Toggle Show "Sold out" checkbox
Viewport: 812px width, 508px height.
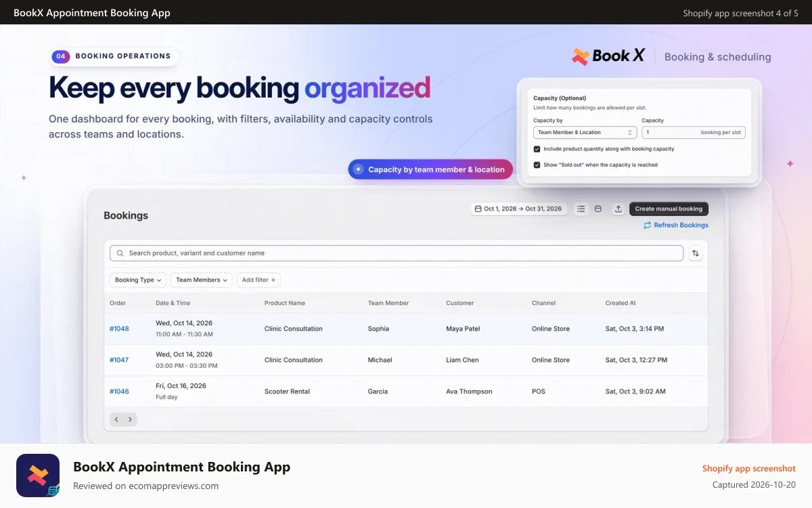click(537, 165)
